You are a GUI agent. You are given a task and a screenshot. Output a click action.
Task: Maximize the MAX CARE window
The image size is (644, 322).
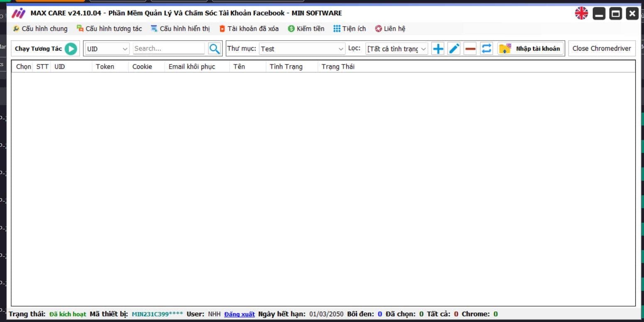coord(616,14)
